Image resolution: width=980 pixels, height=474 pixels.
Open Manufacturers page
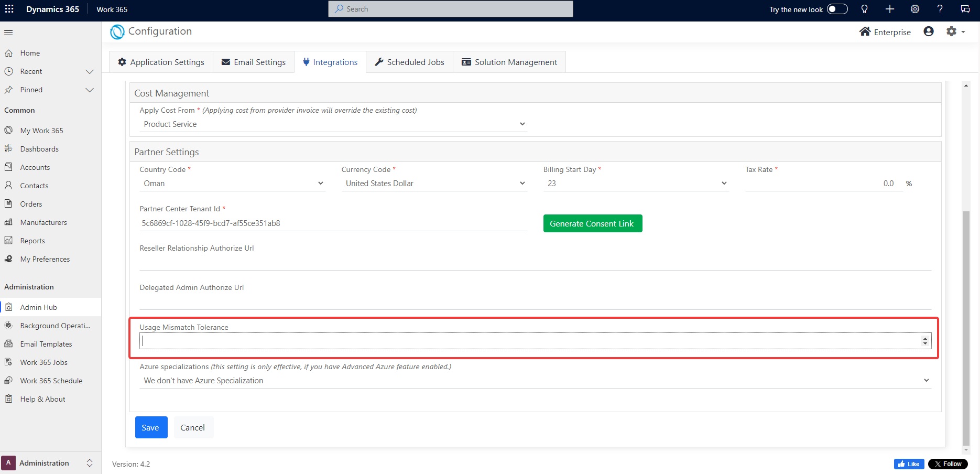pos(50,222)
